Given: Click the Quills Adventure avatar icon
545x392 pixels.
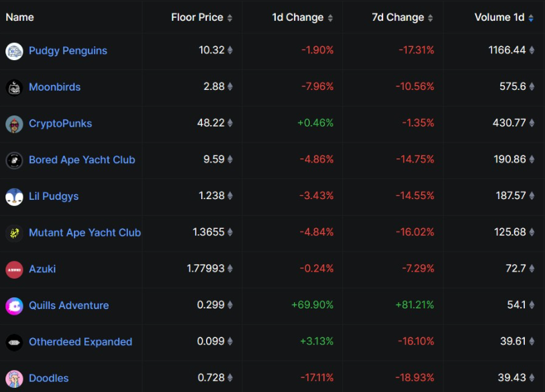Looking at the screenshot, I should point(15,306).
